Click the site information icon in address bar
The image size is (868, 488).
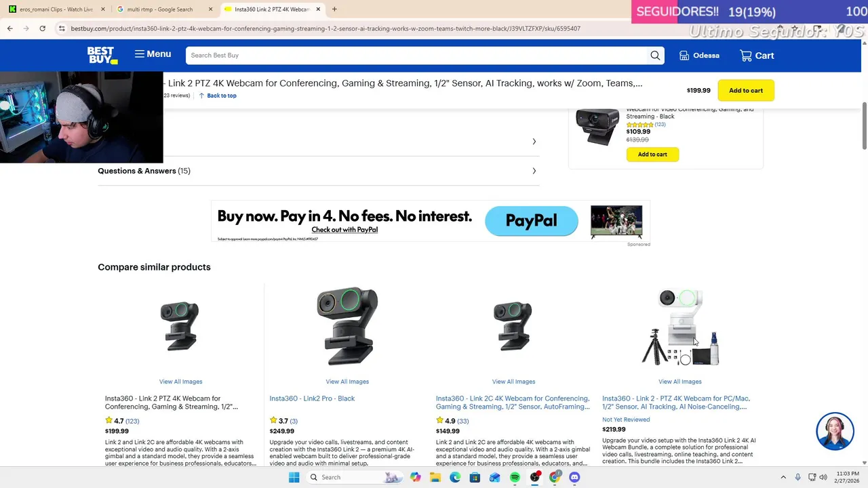(x=62, y=28)
